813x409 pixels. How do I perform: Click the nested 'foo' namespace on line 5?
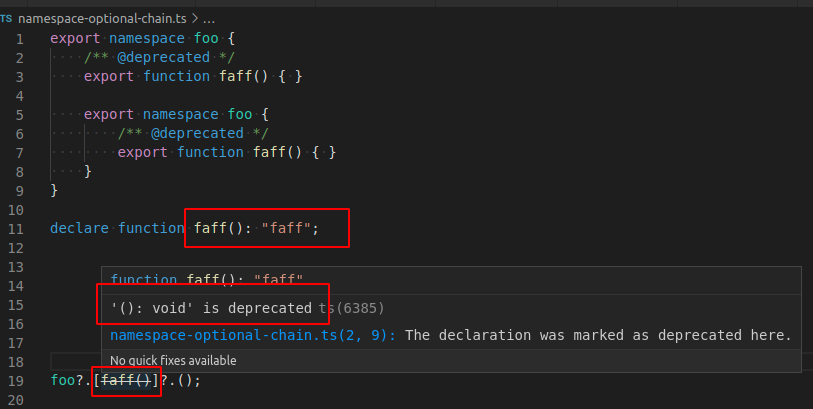240,114
